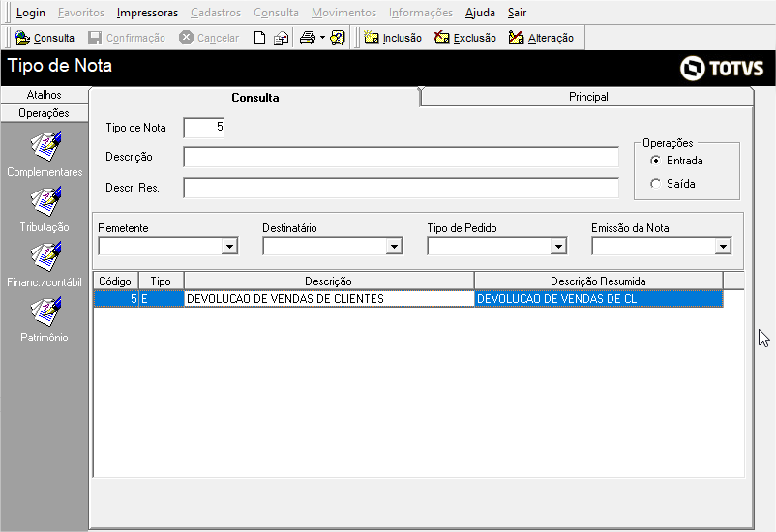776x532 pixels.
Task: Click the Consulta toolbar button
Action: (x=45, y=38)
